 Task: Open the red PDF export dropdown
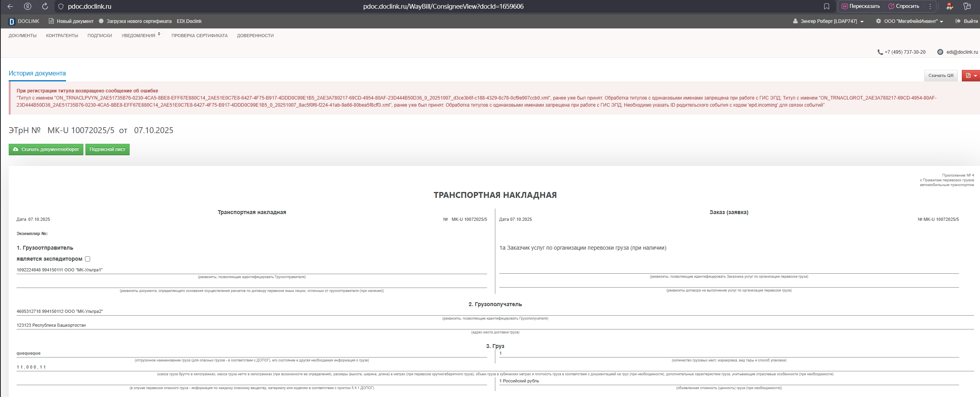click(971, 75)
